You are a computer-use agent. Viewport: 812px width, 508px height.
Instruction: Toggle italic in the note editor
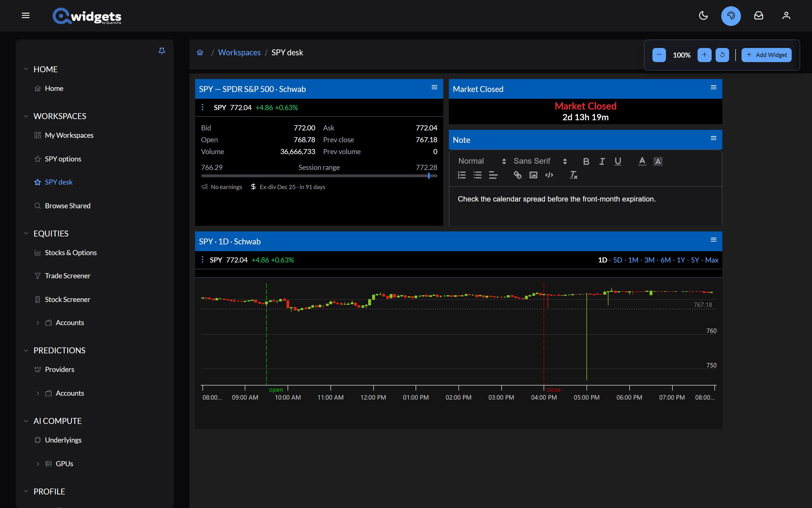click(602, 161)
